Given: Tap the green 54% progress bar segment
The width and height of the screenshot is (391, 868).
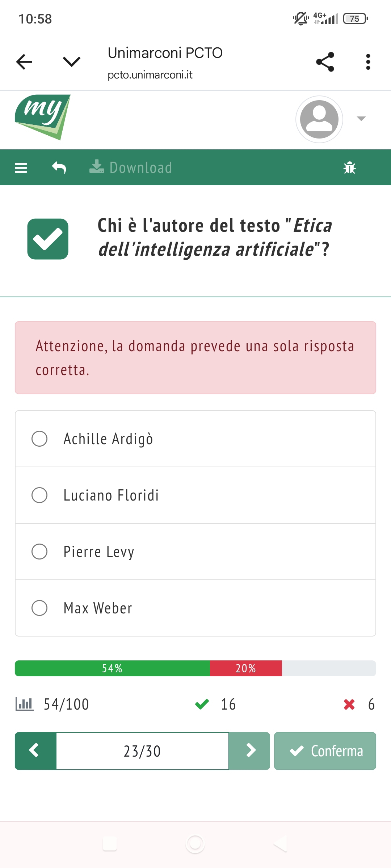Looking at the screenshot, I should [112, 668].
